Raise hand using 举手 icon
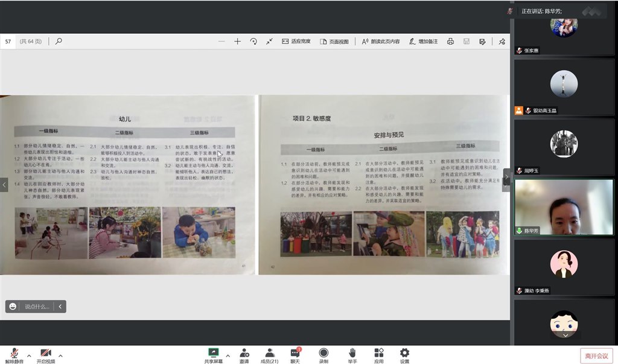Image resolution: width=618 pixels, height=364 pixels. pos(352,356)
